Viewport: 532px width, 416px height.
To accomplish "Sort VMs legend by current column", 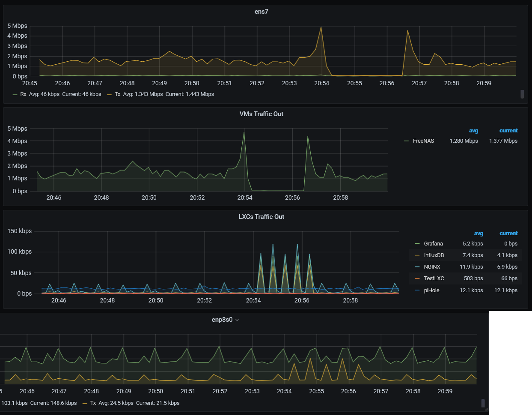I will pos(508,131).
